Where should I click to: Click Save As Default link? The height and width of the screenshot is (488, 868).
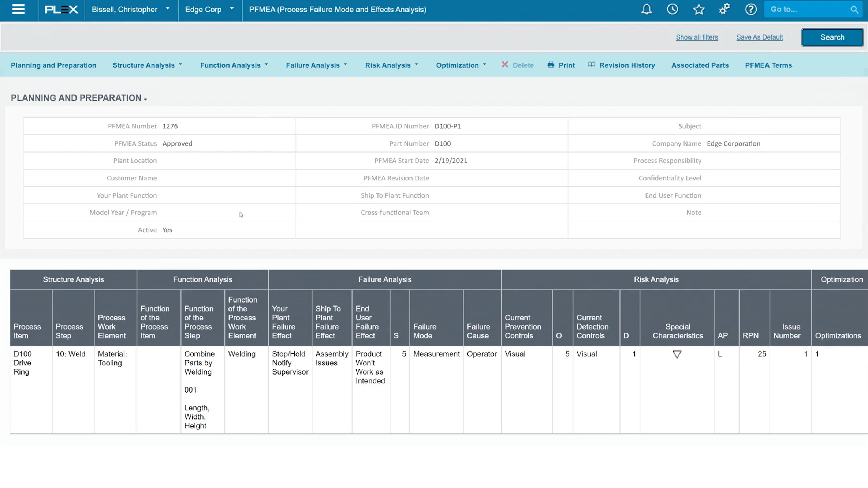click(x=759, y=37)
